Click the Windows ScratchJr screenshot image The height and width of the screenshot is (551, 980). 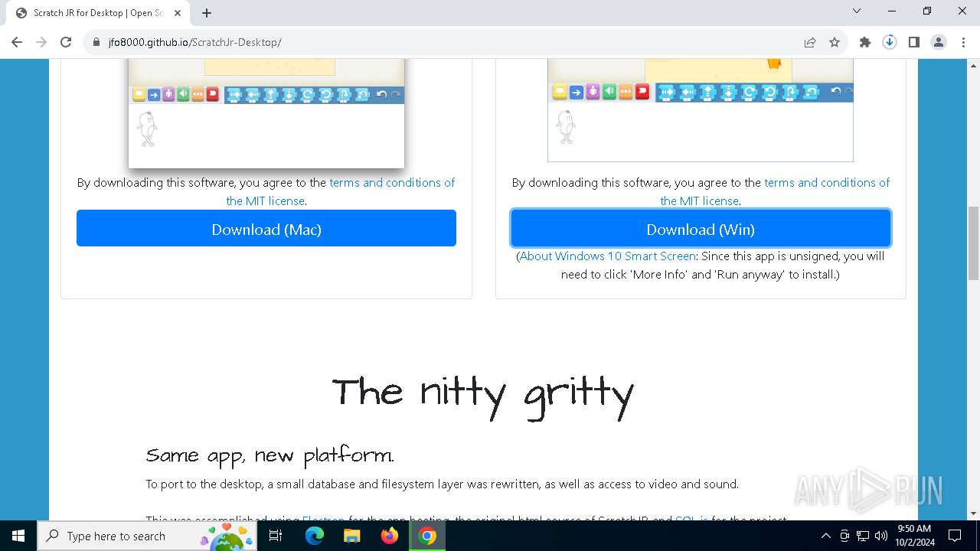[x=701, y=110]
